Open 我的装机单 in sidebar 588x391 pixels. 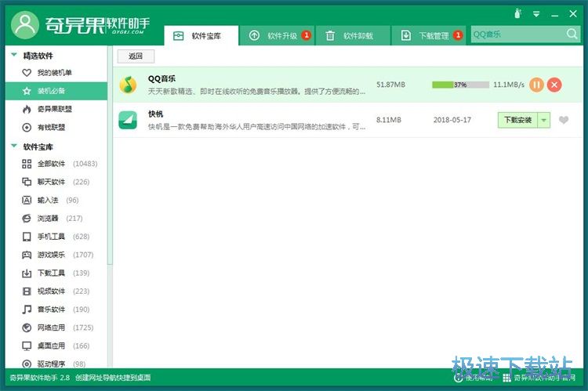[x=53, y=73]
